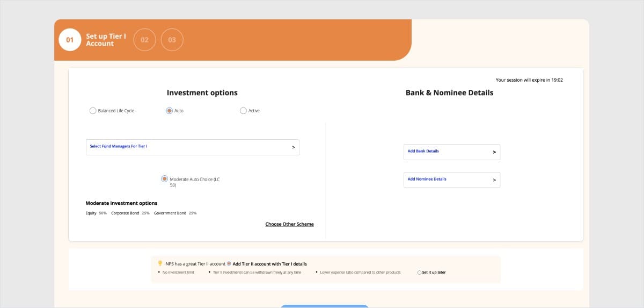Click the No investment limit bullet
This screenshot has height=308, width=644.
tap(178, 273)
